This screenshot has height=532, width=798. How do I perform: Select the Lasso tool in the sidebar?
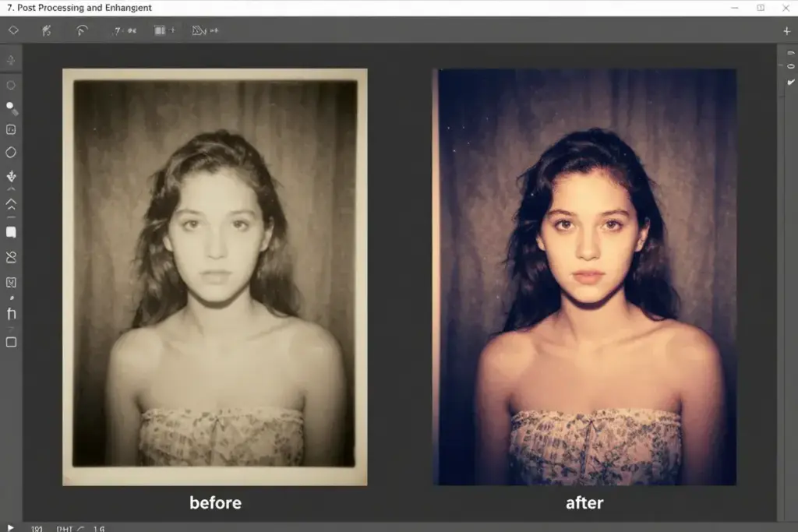(x=11, y=257)
